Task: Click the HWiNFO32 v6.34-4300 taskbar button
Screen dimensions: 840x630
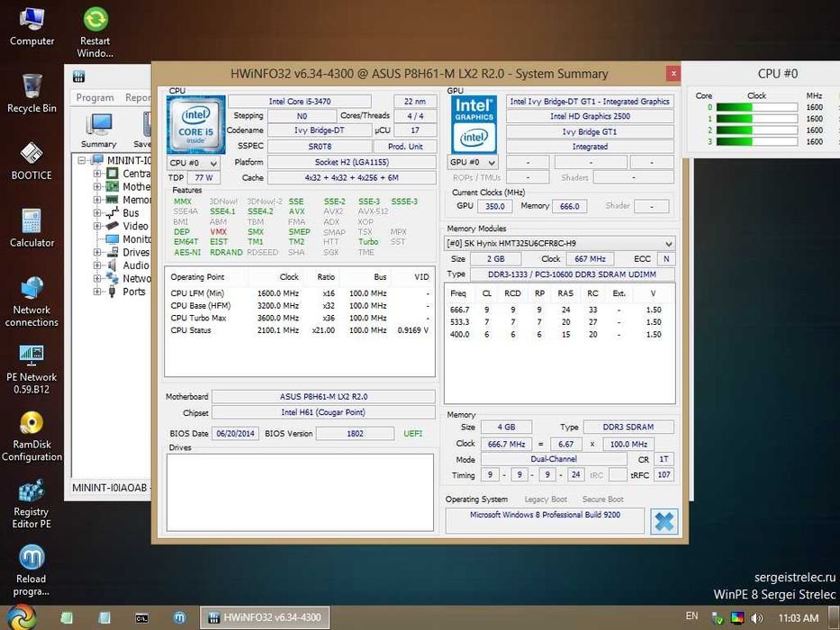Action: [263, 617]
